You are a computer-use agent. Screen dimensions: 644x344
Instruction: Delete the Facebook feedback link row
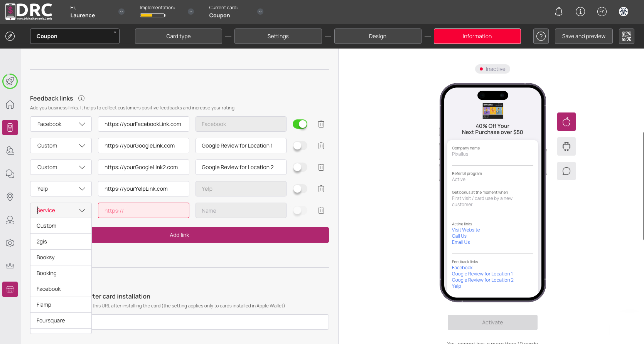pos(321,124)
